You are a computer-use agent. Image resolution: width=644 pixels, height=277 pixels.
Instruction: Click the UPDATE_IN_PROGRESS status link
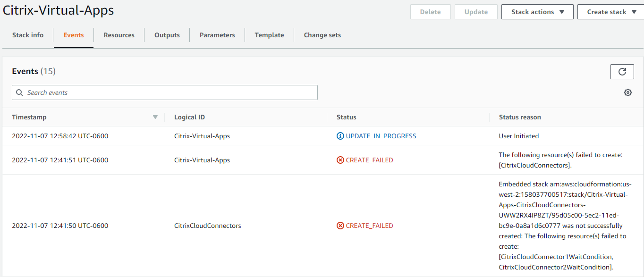tap(381, 136)
